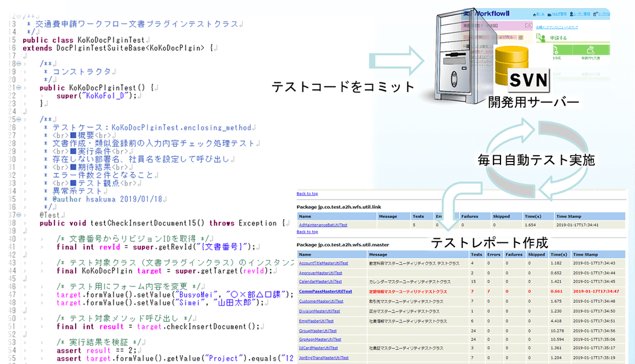The height and width of the screenshot is (364, 635).
Task: Open the JpnEngTransMasterUtilTest link
Action: coord(324,358)
